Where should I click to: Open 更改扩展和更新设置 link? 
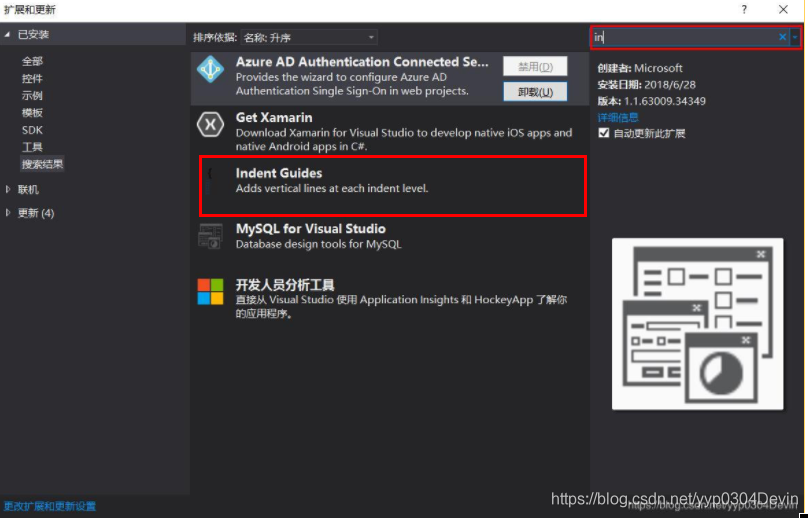click(49, 506)
